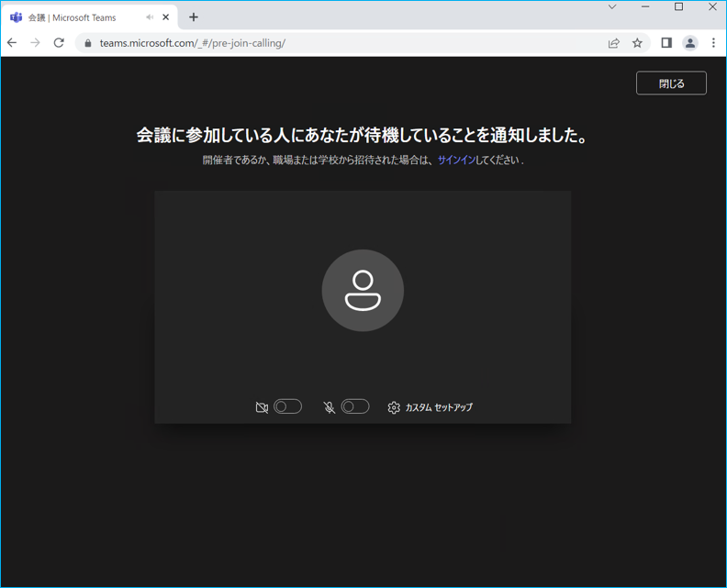Turn on the camera toggle switch
The width and height of the screenshot is (727, 588).
point(287,406)
